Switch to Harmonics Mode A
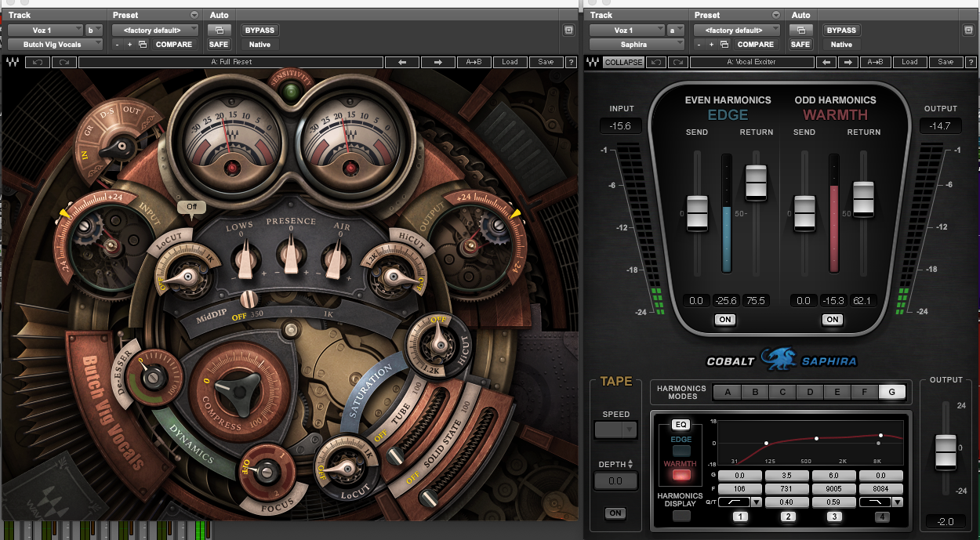Screen dimensions: 980x540 pyautogui.click(x=728, y=393)
